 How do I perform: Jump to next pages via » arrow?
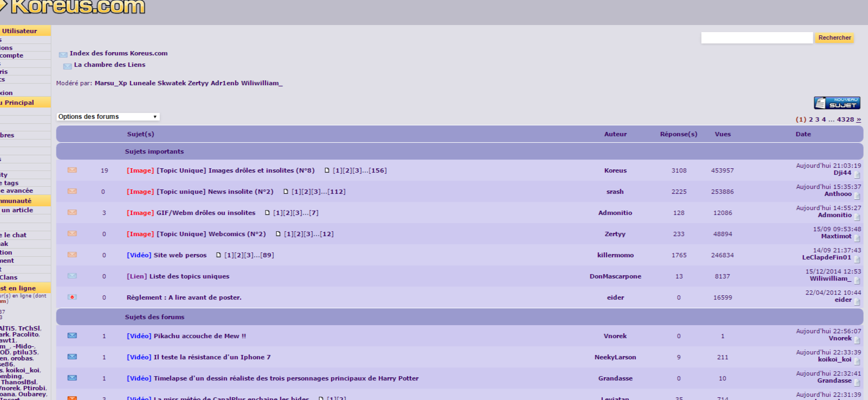click(859, 119)
